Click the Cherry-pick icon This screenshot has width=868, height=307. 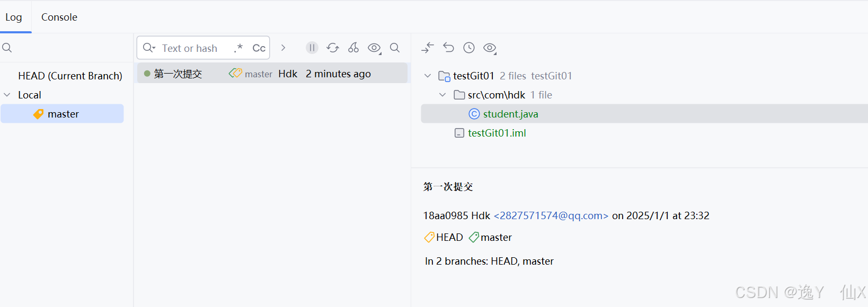pyautogui.click(x=353, y=48)
